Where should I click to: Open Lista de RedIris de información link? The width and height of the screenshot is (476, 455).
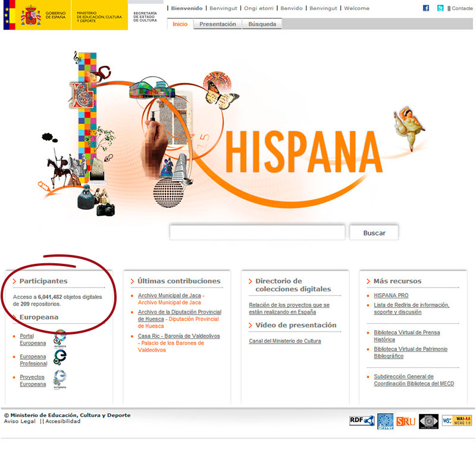pos(411,308)
